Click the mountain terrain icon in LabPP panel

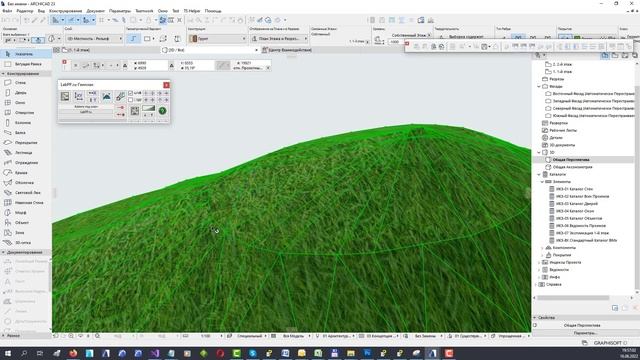click(x=107, y=96)
